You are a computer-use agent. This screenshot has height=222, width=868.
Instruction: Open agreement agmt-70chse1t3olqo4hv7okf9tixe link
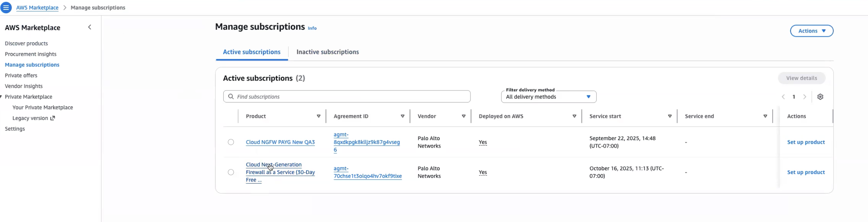pos(367,172)
